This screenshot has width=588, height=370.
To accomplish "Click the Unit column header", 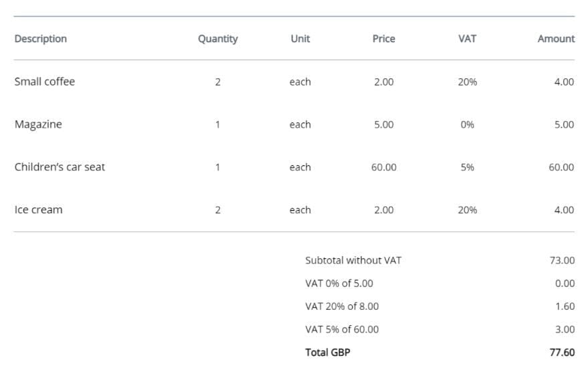I will click(300, 39).
